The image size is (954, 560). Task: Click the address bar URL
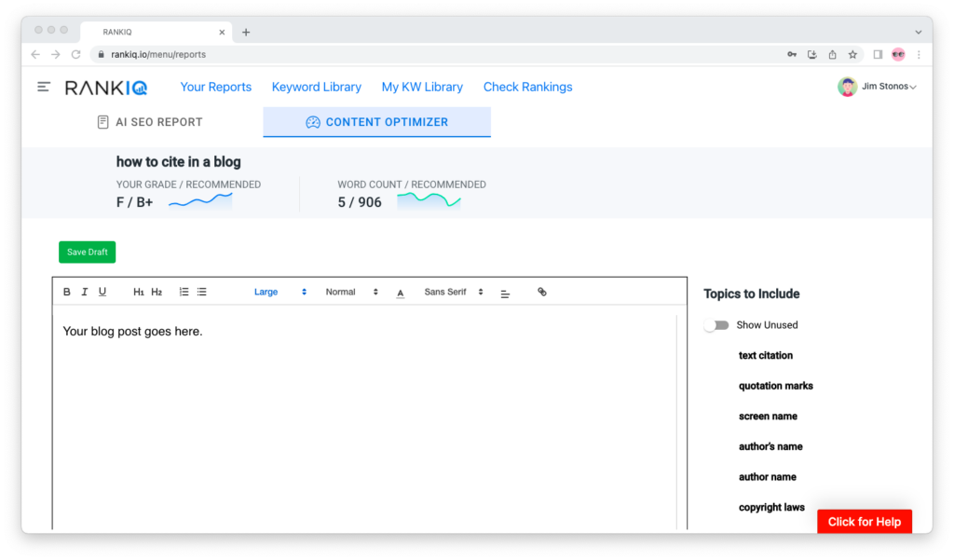158,54
